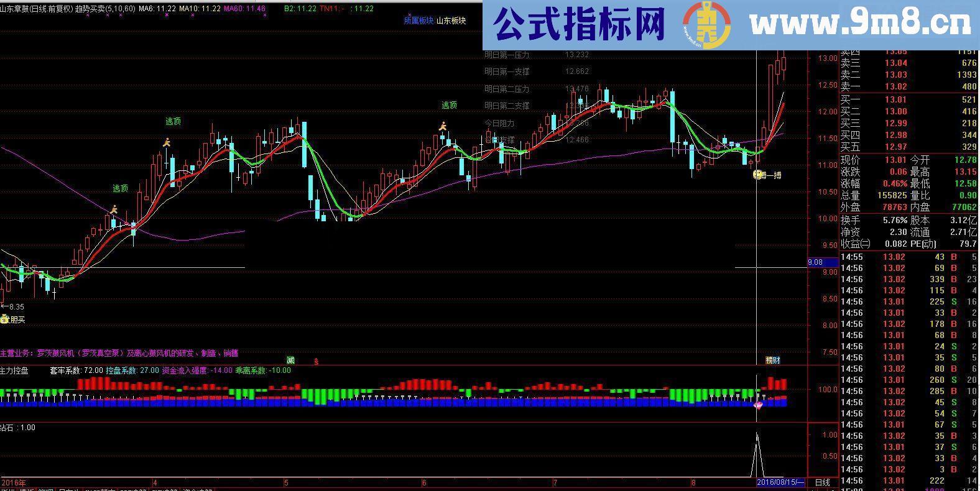
Task: Click the 涨幅 0.46% quote field
Action: pyautogui.click(x=874, y=184)
